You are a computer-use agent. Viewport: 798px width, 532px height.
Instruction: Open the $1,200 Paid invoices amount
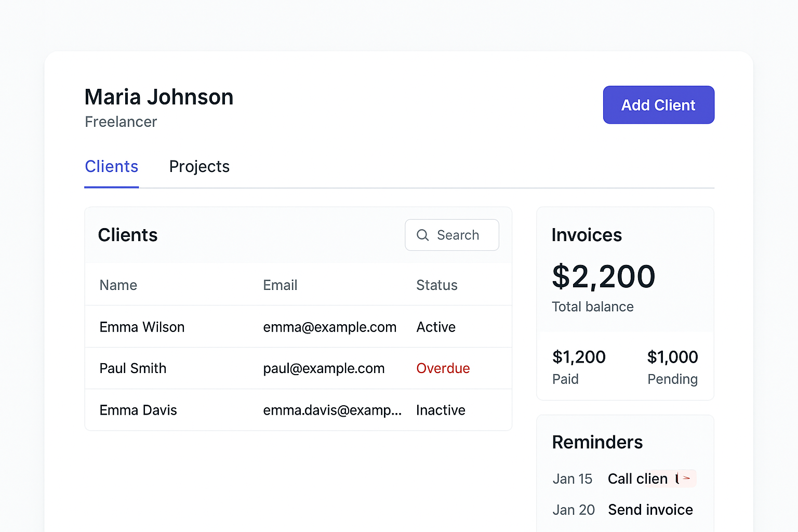[579, 357]
